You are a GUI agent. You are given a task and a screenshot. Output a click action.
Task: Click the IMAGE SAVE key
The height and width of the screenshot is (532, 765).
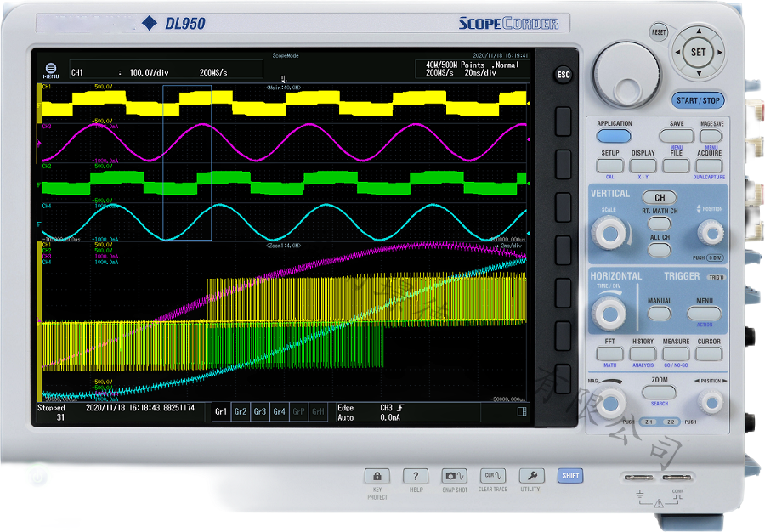point(711,136)
